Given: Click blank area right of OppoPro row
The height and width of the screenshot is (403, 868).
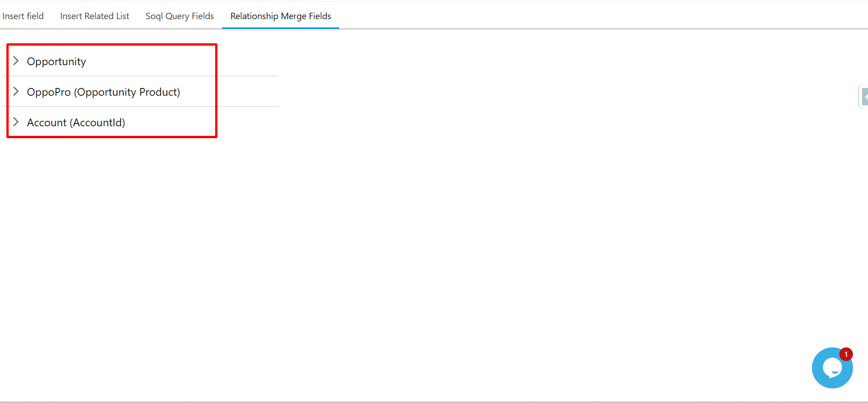Looking at the screenshot, I should 246,92.
